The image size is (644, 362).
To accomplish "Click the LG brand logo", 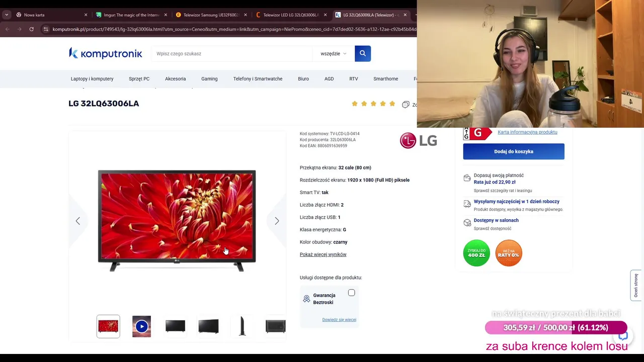I will click(x=418, y=141).
